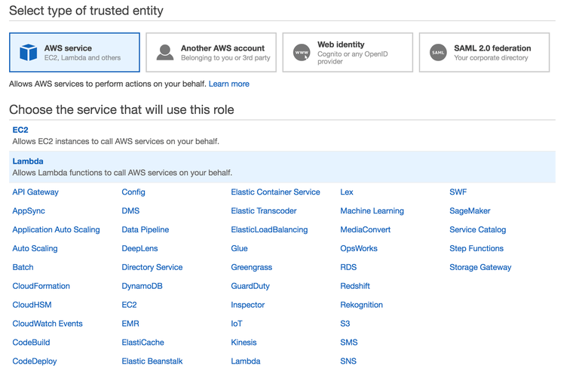Pick Machine Learning service
The width and height of the screenshot is (588, 381).
[372, 210]
